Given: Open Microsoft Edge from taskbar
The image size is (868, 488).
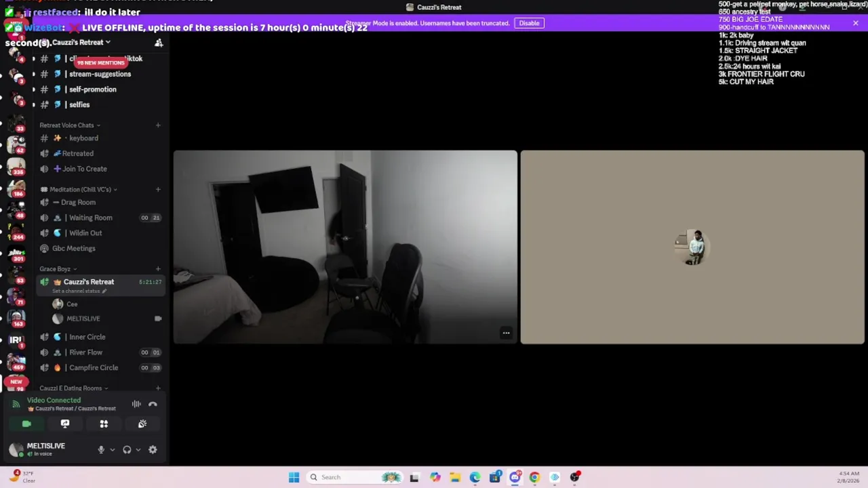Looking at the screenshot, I should click(x=475, y=477).
